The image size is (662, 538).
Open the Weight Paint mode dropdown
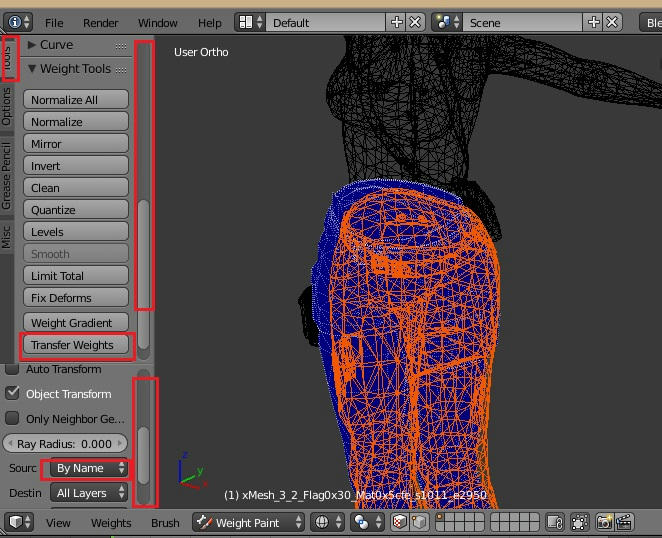[248, 522]
